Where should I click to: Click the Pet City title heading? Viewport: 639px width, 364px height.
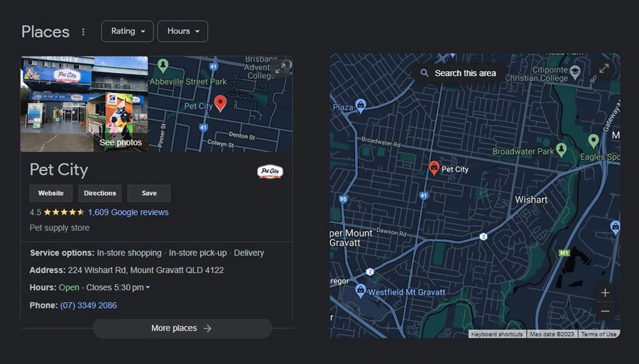59,170
